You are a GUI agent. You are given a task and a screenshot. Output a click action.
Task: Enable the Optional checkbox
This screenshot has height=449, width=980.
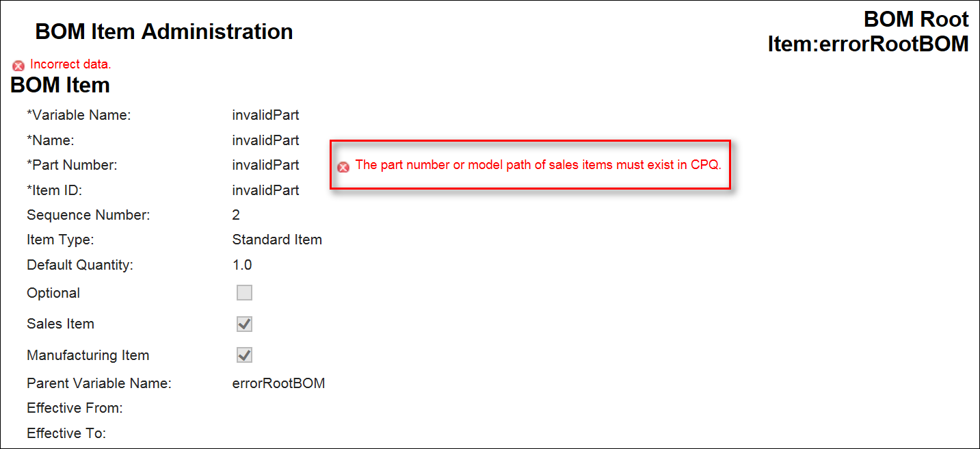(x=244, y=292)
